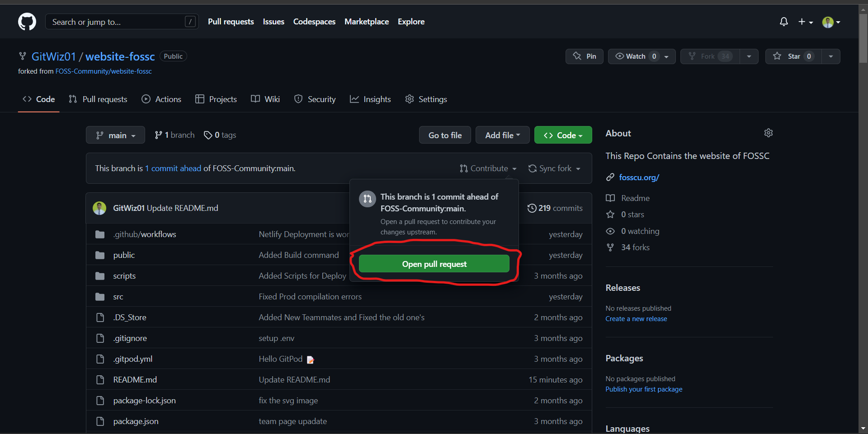Open Issues in top navigation

coord(274,22)
